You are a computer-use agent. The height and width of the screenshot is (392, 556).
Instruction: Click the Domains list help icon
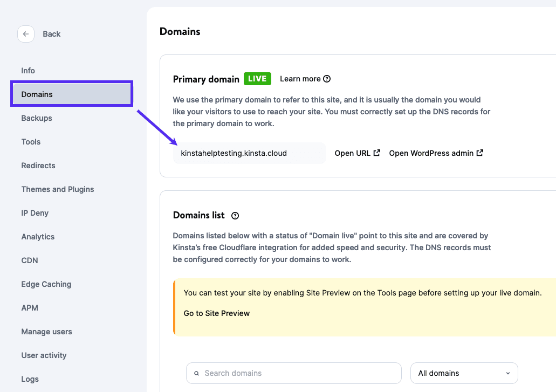[235, 216]
